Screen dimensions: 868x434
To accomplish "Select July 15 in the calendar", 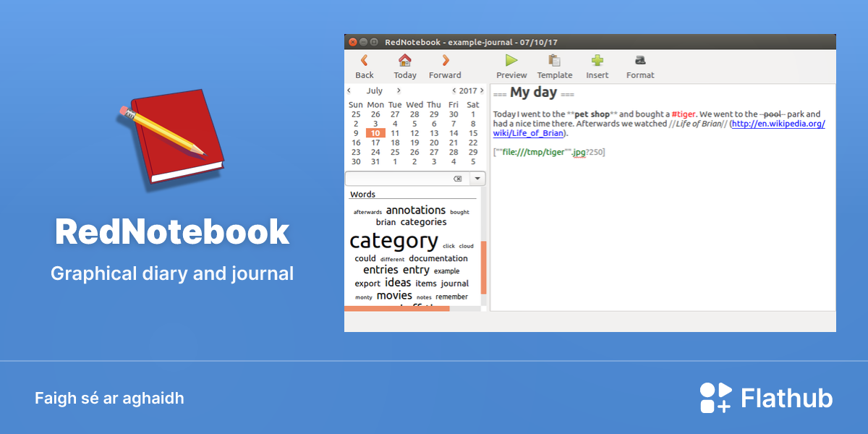I will pyautogui.click(x=473, y=133).
